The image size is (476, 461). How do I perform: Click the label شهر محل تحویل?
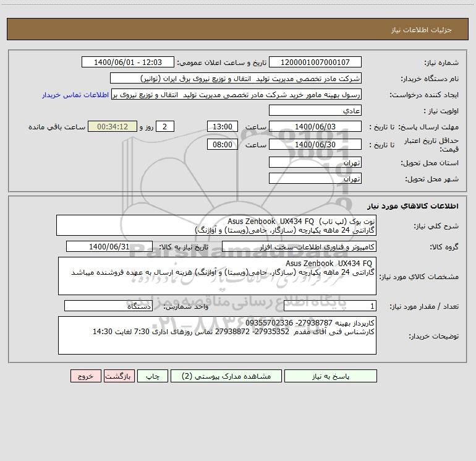[432, 179]
